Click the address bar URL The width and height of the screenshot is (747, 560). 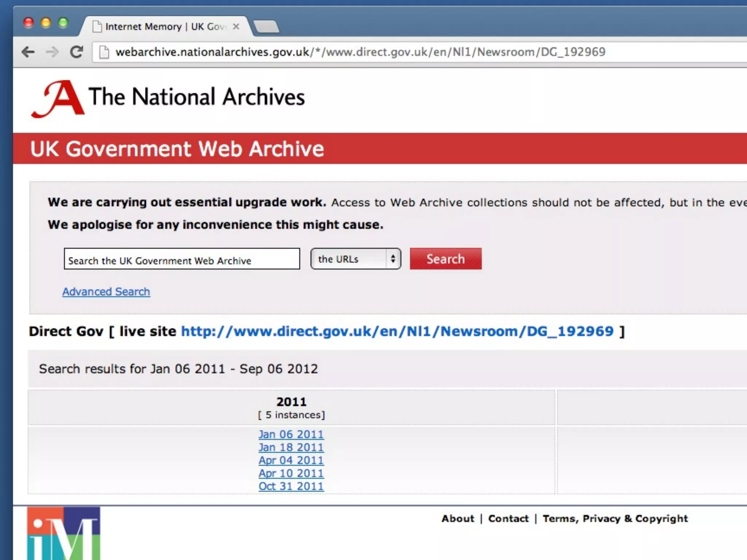pos(360,52)
